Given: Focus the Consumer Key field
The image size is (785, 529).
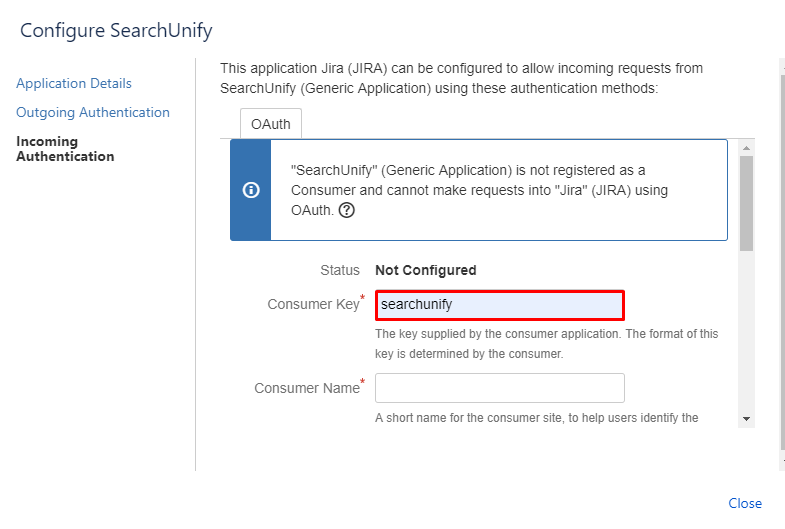Looking at the screenshot, I should tap(500, 304).
